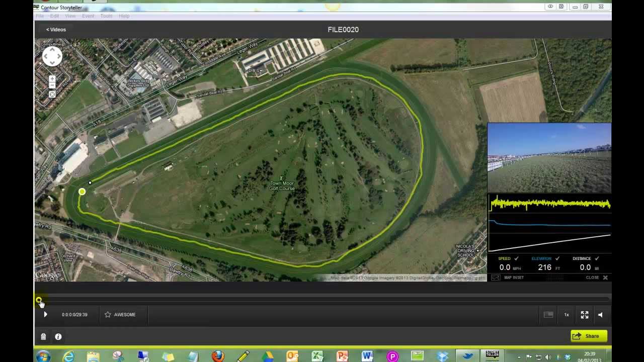The height and width of the screenshot is (362, 644).
Task: Zoom out on the map
Action: click(52, 85)
